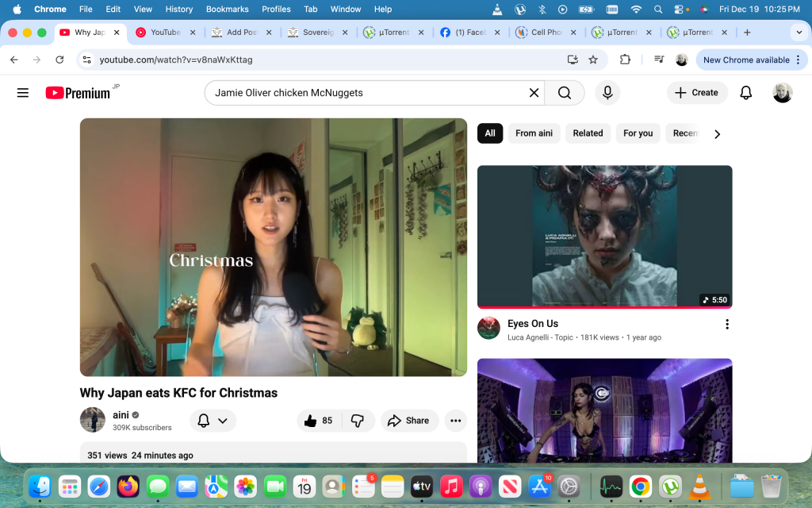Show more filter chips with right chevron
Viewport: 812px width, 508px height.
[717, 134]
